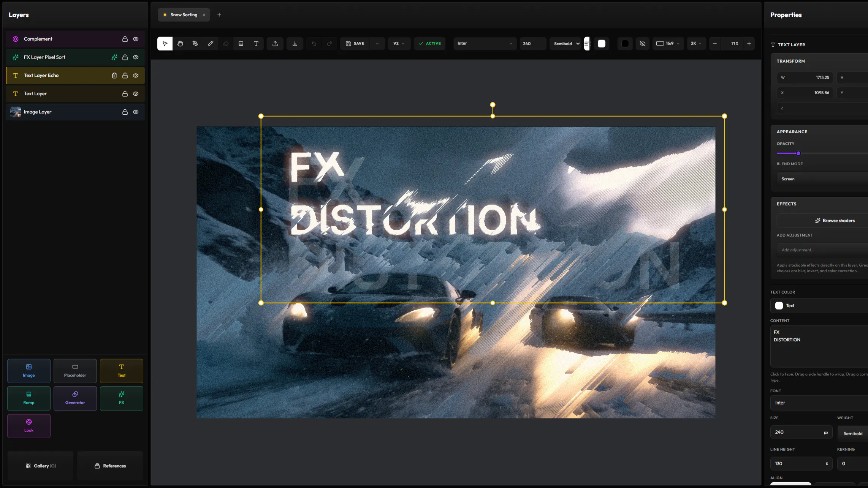Viewport: 868px width, 488px height.
Task: Open the 2K resolution dropdown
Action: 696,44
